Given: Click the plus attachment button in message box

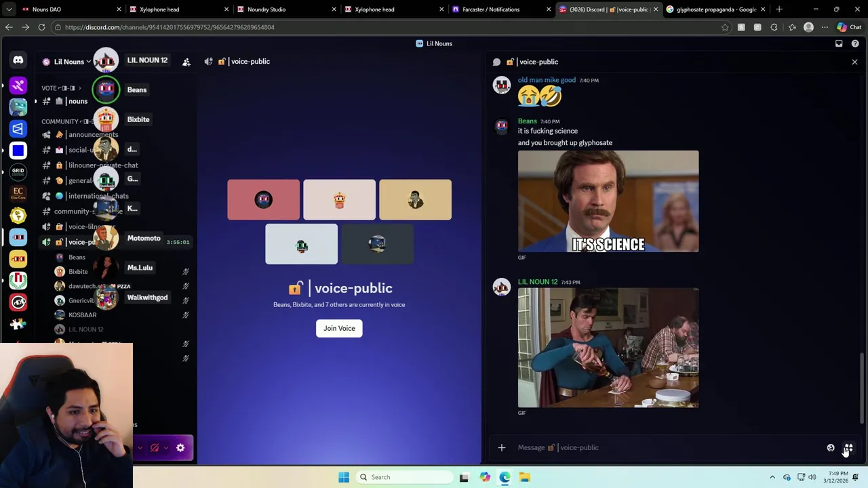Looking at the screenshot, I should 502,447.
